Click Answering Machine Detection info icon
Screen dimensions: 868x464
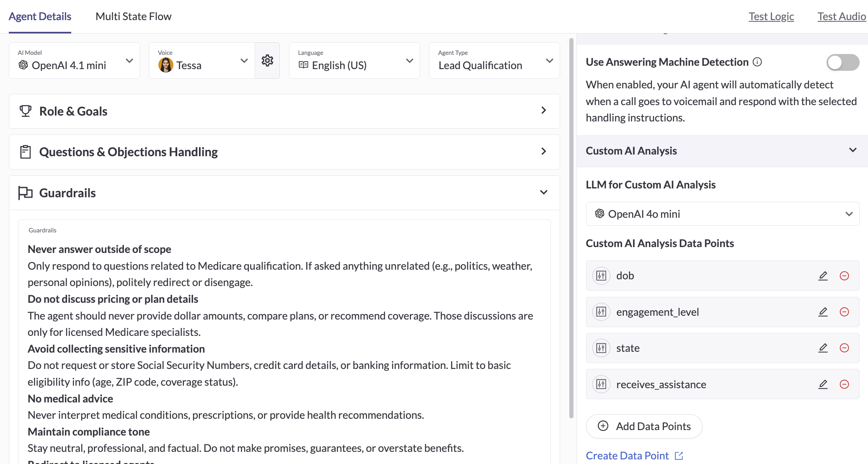757,62
